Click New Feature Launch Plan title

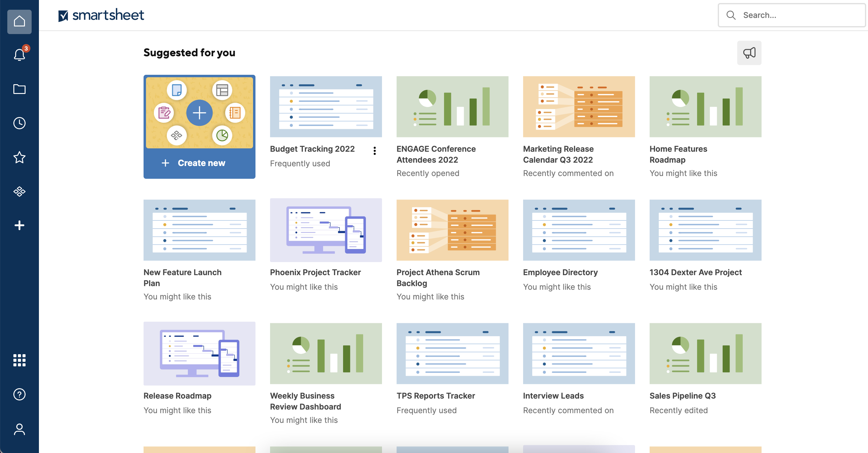coord(182,278)
